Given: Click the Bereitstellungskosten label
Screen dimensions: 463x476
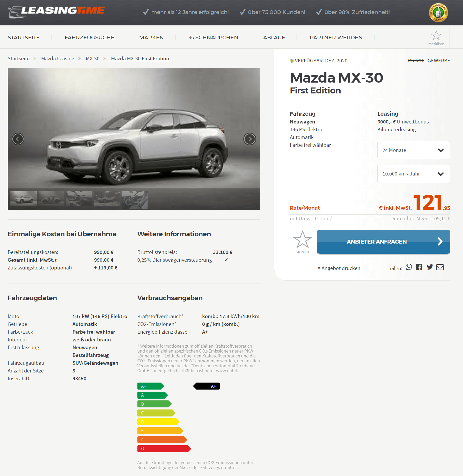Looking at the screenshot, I should (33, 252).
